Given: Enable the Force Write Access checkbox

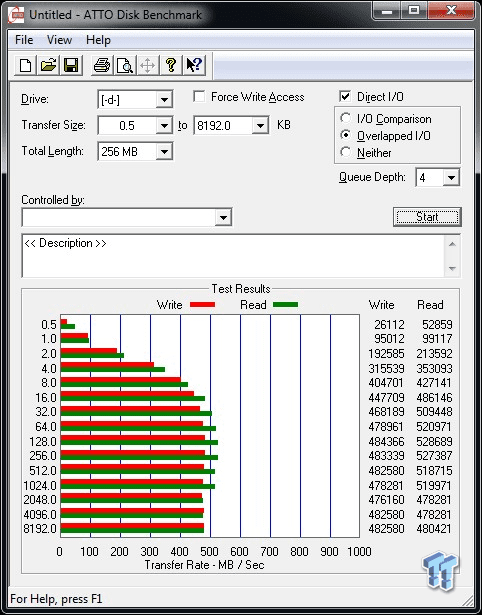Looking at the screenshot, I should tap(199, 97).
